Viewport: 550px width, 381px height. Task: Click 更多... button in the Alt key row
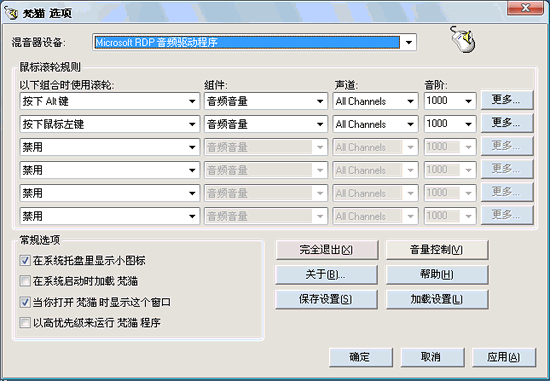(x=507, y=100)
